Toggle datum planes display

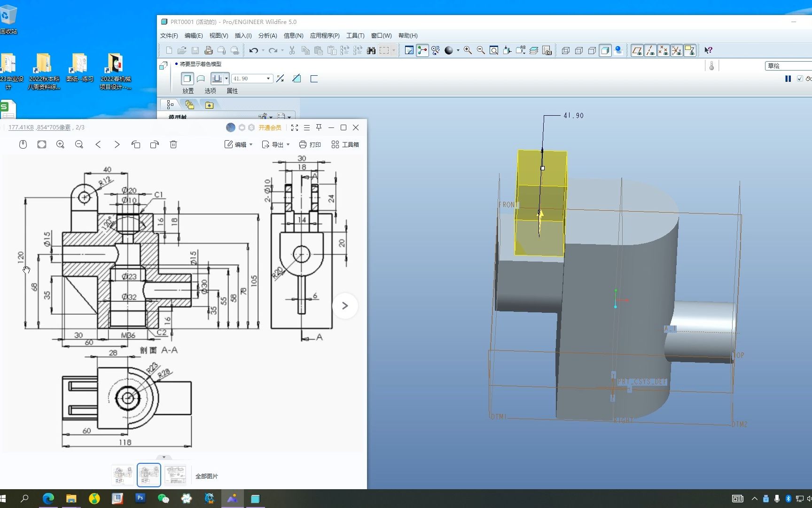(x=637, y=50)
